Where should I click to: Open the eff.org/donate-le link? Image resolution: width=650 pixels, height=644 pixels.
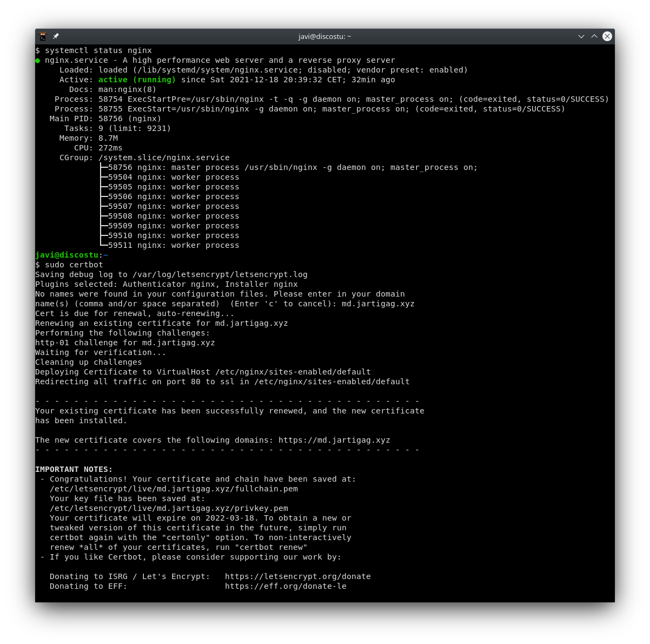(x=286, y=586)
